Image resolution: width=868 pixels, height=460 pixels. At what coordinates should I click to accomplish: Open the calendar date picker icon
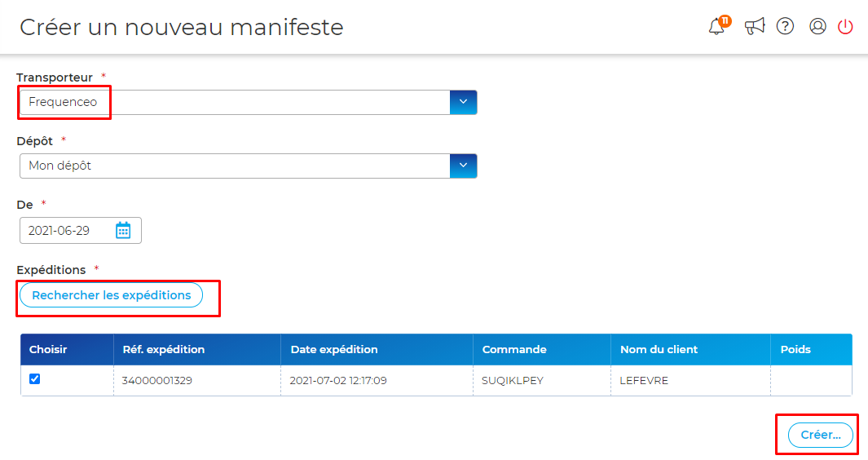coord(123,230)
